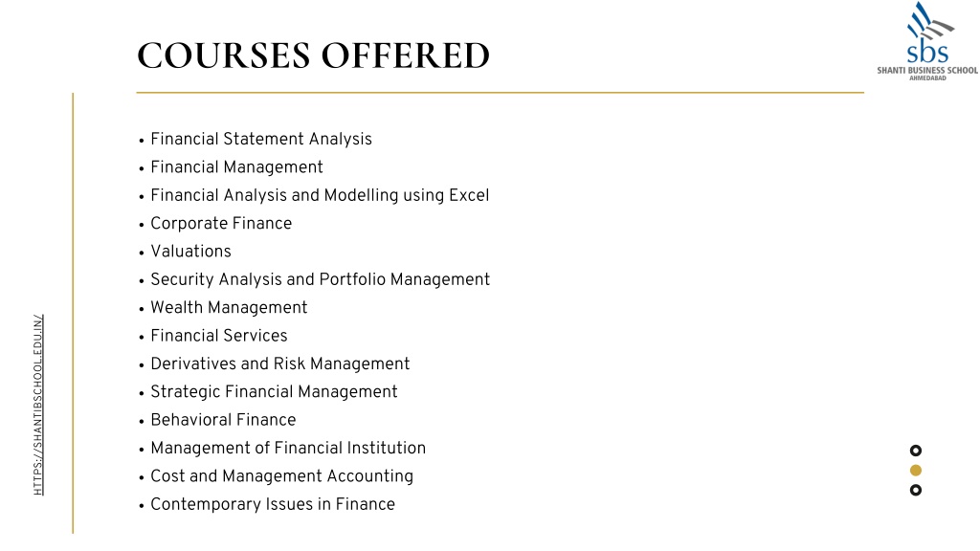Click the SBS Shanti Business School logo
The width and height of the screenshot is (980, 551).
[x=927, y=41]
